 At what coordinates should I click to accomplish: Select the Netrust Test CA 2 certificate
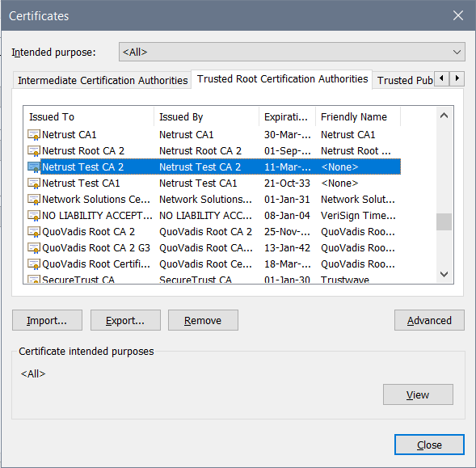click(x=213, y=167)
